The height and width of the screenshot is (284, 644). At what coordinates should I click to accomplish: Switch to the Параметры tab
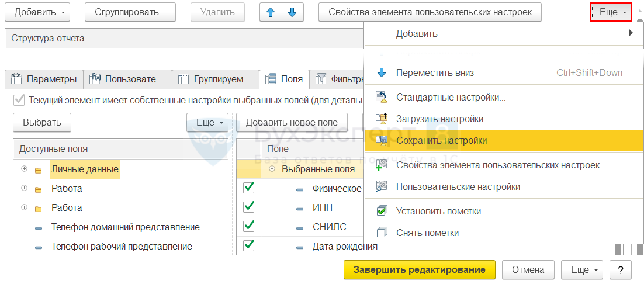(x=44, y=79)
